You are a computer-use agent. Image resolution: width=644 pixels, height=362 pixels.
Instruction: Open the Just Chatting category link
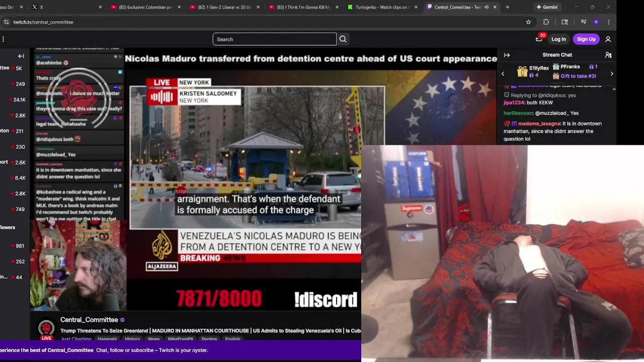(x=76, y=339)
